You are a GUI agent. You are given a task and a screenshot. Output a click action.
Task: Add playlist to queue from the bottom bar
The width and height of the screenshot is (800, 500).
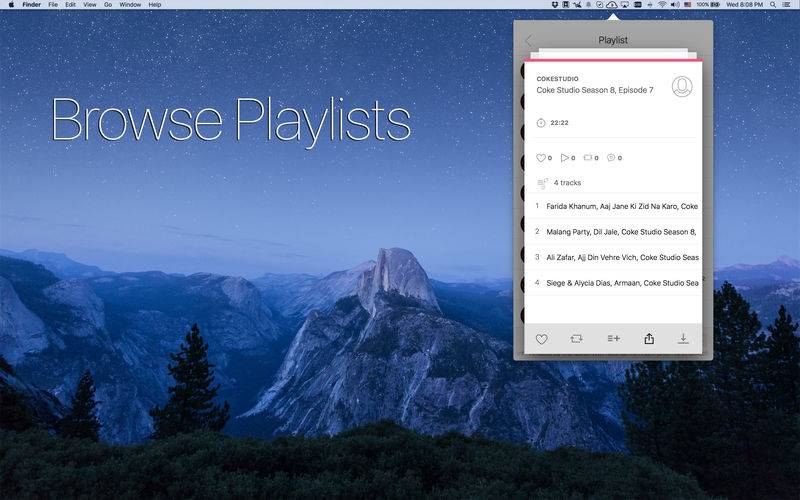click(x=613, y=338)
